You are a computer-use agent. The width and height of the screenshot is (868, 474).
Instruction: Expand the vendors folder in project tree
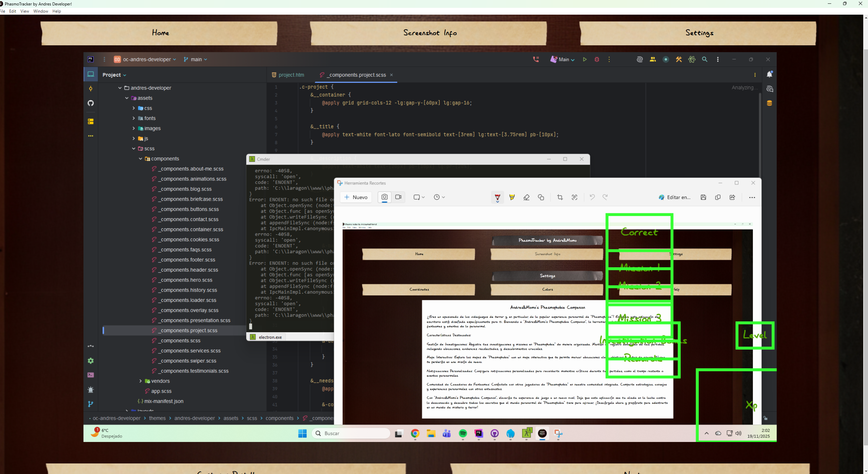click(x=140, y=381)
